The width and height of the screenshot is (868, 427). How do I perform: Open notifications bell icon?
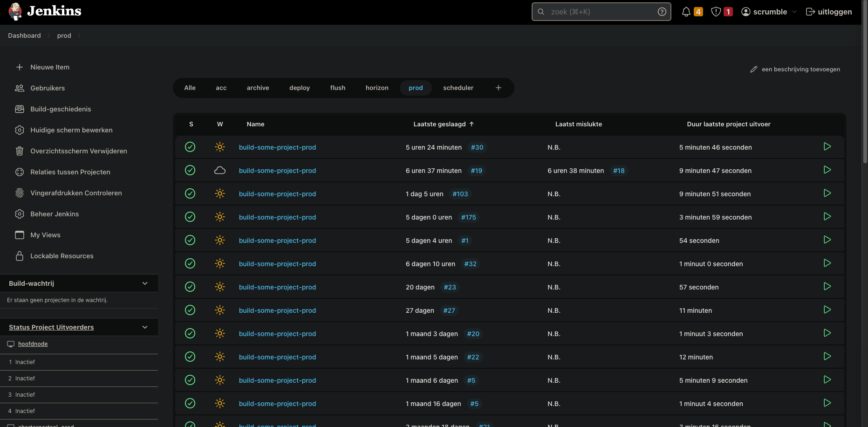(x=686, y=12)
